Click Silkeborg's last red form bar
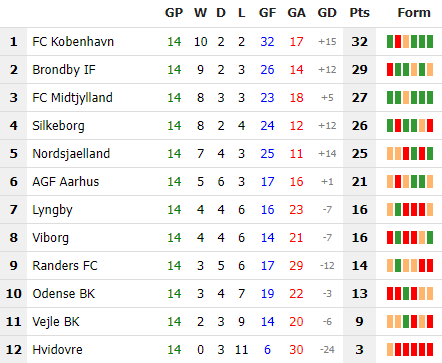 pos(430,126)
